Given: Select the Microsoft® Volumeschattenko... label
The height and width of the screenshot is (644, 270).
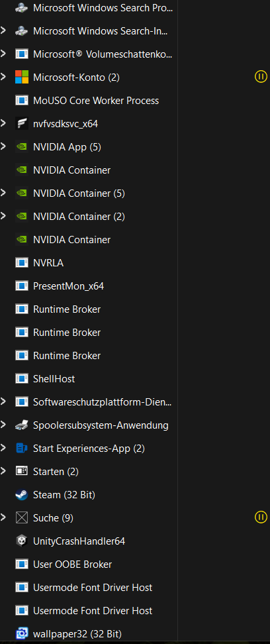Looking at the screenshot, I should (x=103, y=54).
